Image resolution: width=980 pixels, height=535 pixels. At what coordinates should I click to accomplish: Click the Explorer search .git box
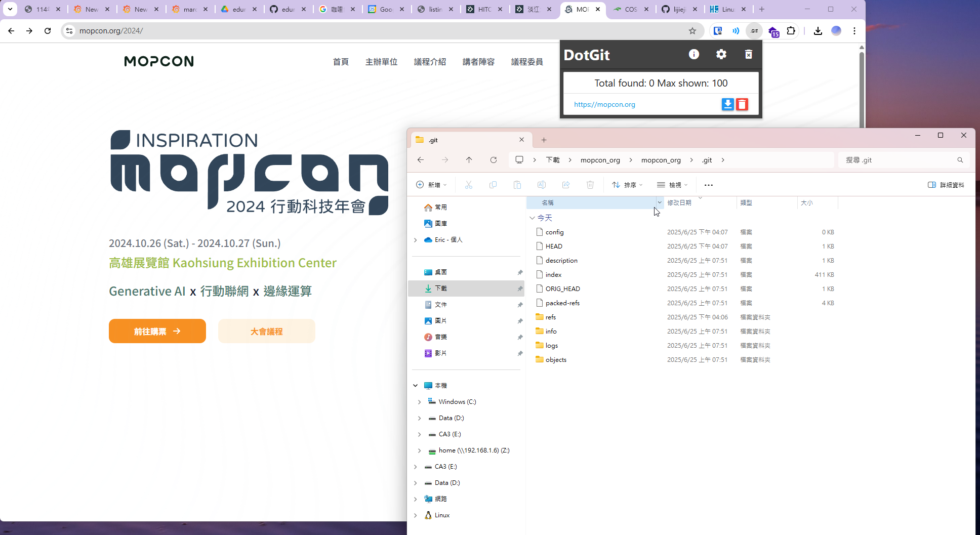(904, 160)
